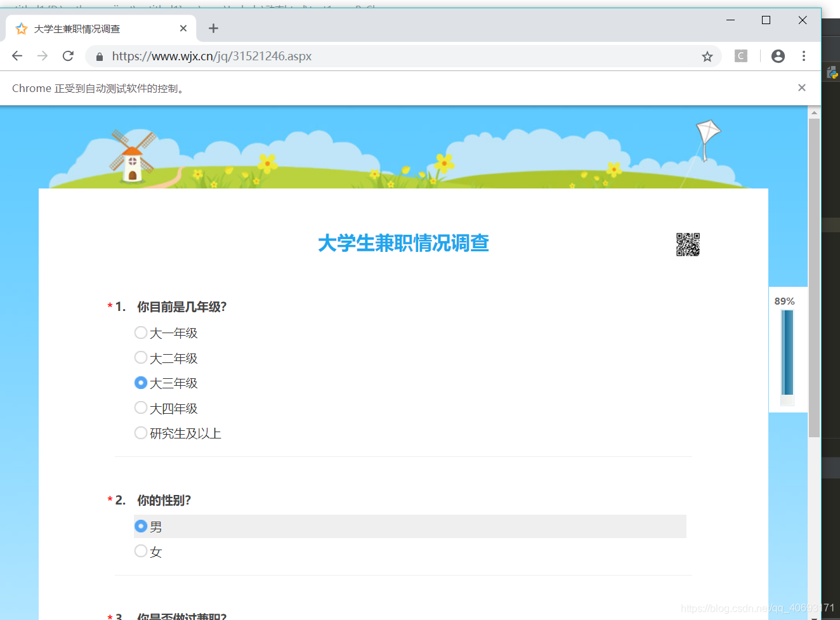Click the puzzle extension icon on right edge
This screenshot has width=840, height=620.
pyautogui.click(x=832, y=72)
